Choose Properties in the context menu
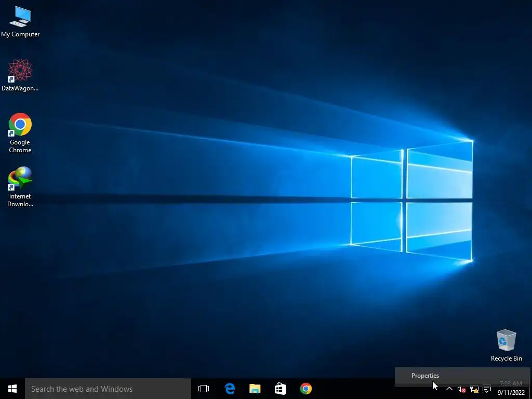The height and width of the screenshot is (399, 532). click(462, 376)
